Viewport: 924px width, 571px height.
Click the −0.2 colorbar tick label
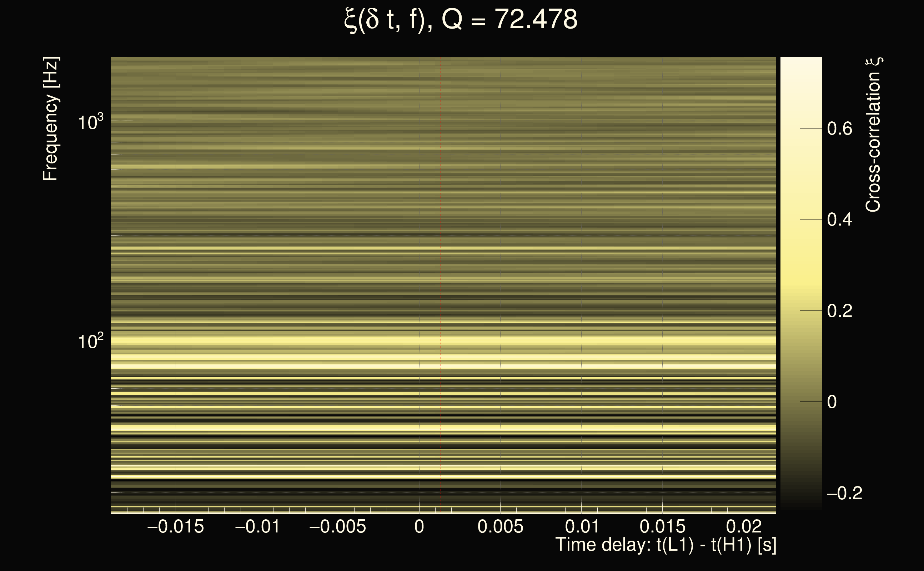pos(844,493)
